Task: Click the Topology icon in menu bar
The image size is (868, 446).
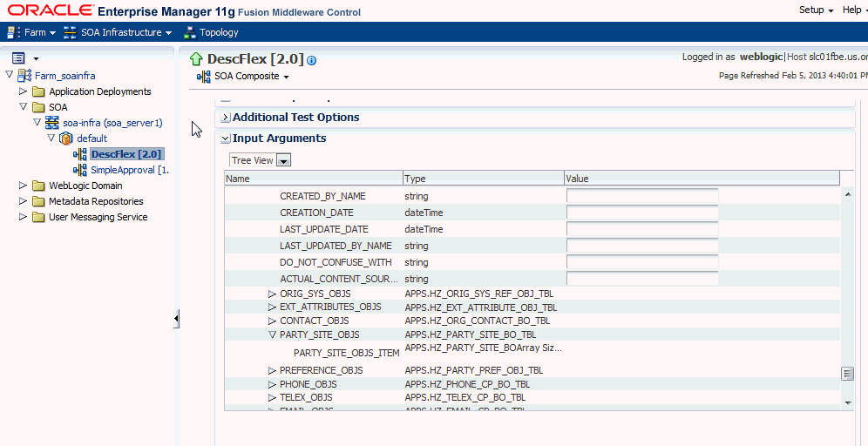Action: click(x=190, y=32)
